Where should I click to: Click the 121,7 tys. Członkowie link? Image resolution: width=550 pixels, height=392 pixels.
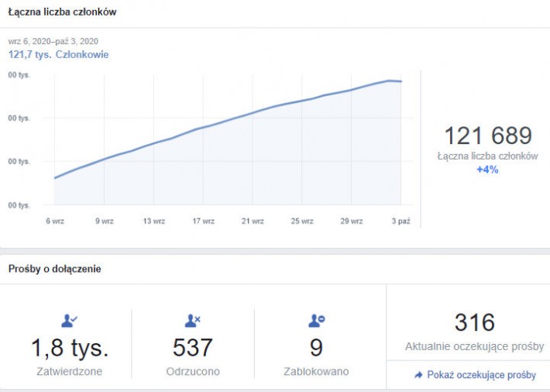(58, 54)
